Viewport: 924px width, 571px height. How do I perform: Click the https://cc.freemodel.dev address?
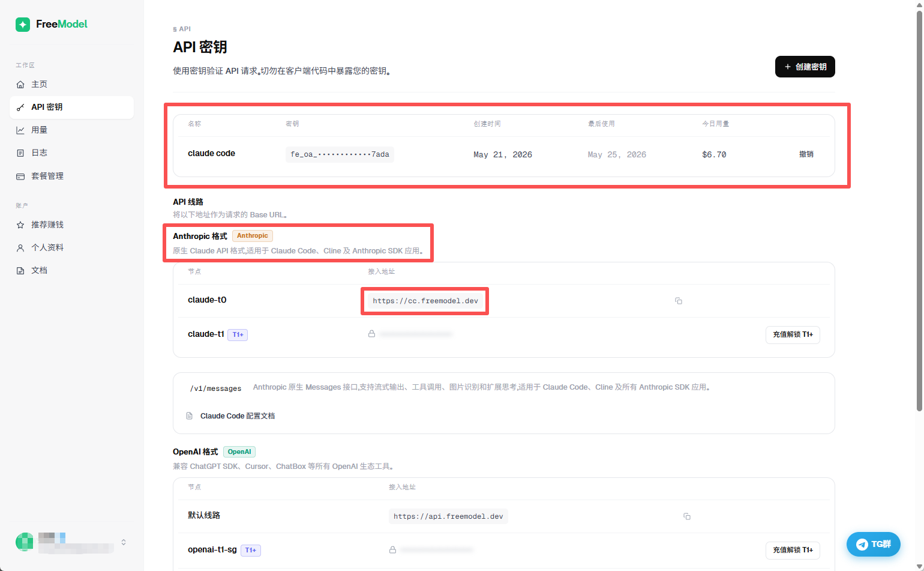(x=425, y=301)
